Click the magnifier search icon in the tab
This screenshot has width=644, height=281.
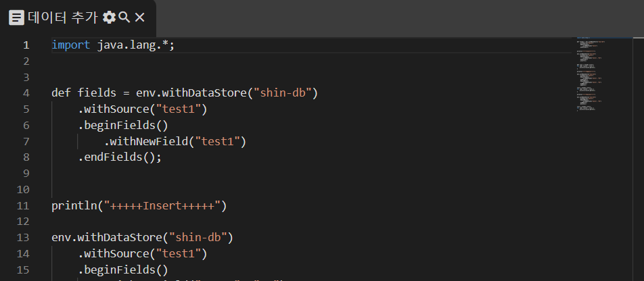tap(124, 18)
